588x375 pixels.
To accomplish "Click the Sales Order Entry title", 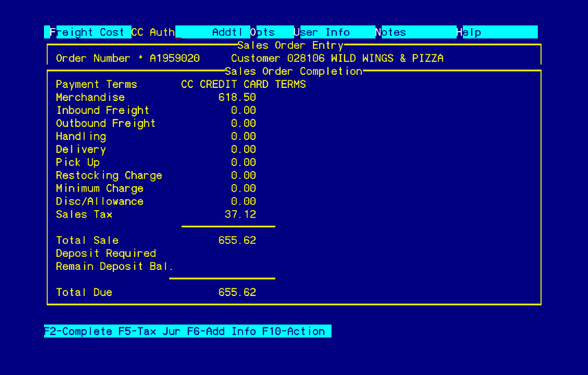I will (x=290, y=45).
